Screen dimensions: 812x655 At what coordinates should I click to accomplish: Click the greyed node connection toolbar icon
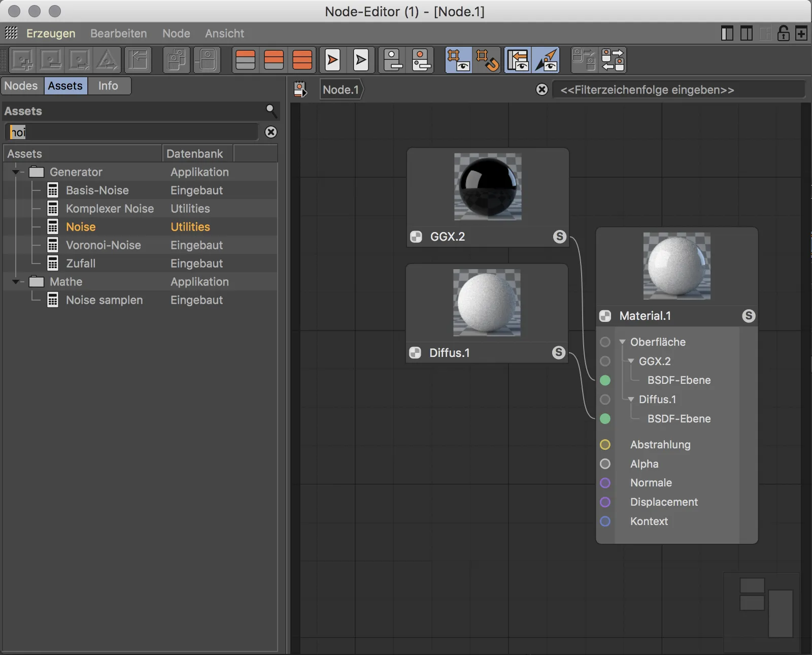[584, 60]
